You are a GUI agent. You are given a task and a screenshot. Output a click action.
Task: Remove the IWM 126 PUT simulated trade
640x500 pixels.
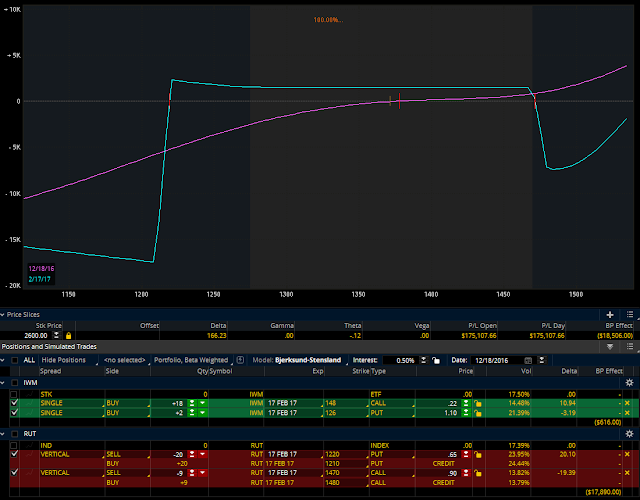coord(627,413)
